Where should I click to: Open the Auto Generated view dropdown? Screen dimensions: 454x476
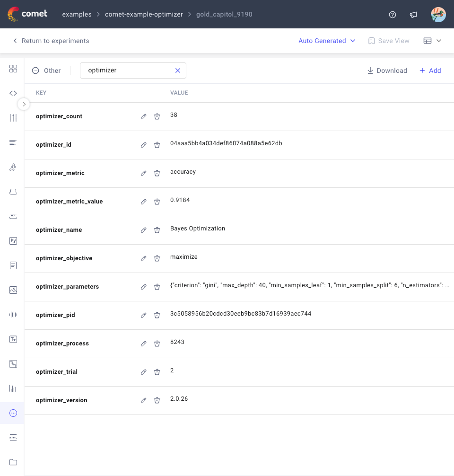327,41
